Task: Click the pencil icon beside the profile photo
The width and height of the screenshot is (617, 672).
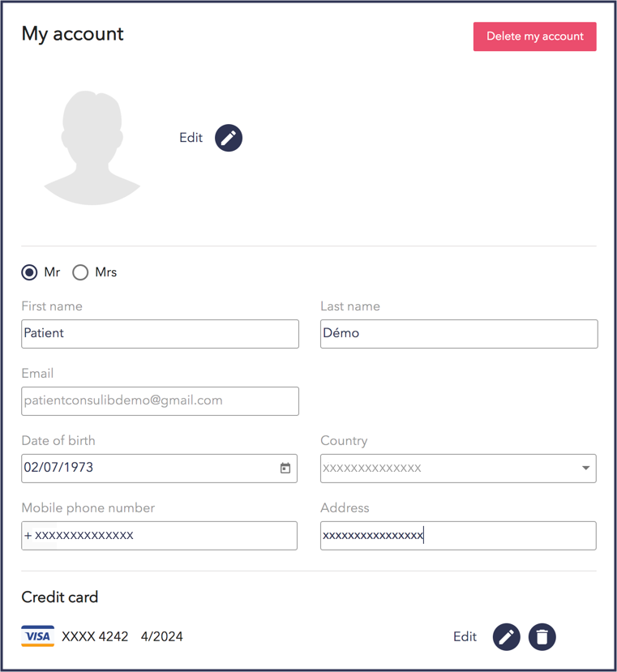Action: pyautogui.click(x=229, y=138)
